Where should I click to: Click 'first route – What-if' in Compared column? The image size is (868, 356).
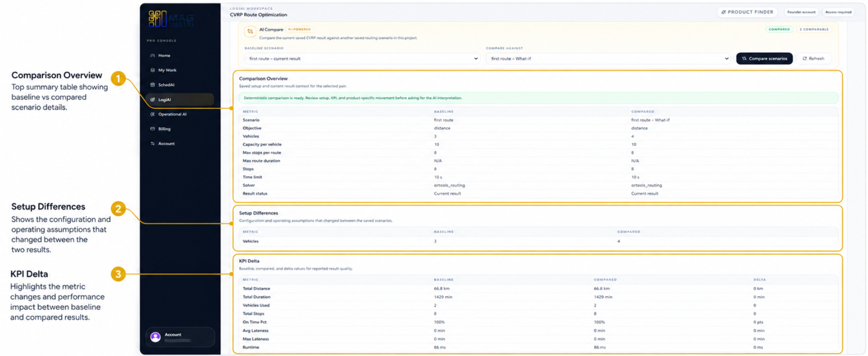(650, 120)
